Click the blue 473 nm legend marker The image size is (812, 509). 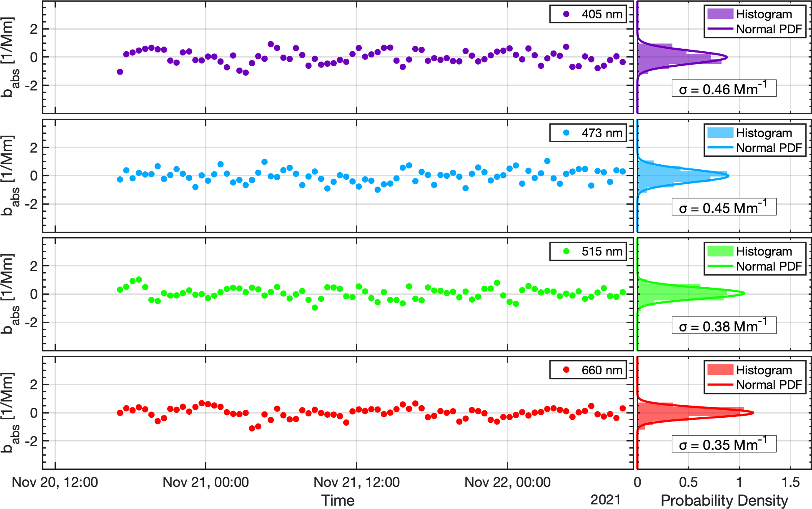[566, 133]
